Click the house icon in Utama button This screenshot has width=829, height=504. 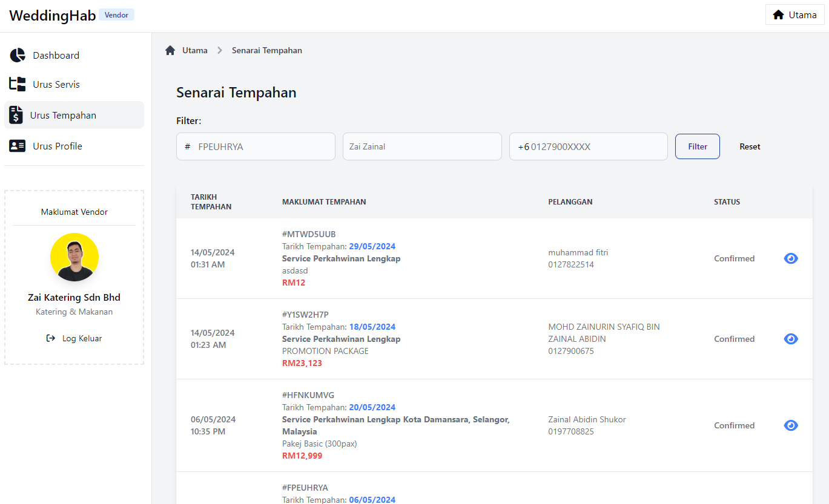pos(778,15)
